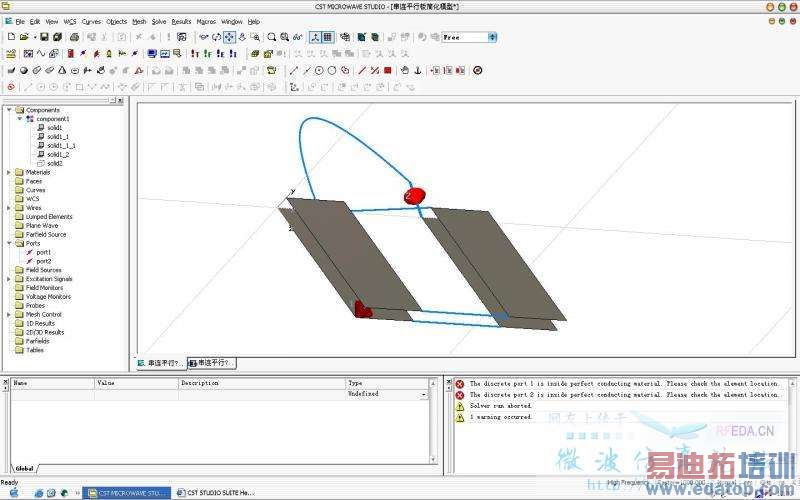800x500 pixels.
Task: Click the discrete port 1 error message
Action: click(624, 384)
